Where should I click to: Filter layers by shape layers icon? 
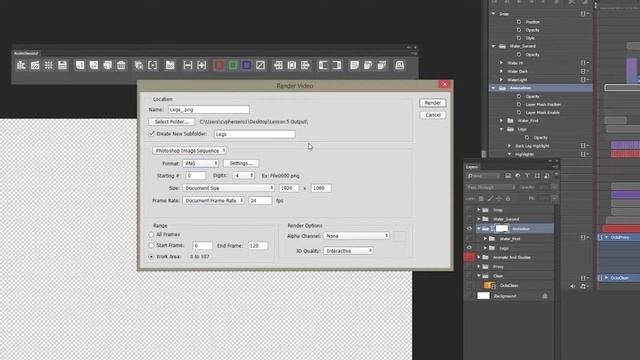(537, 176)
